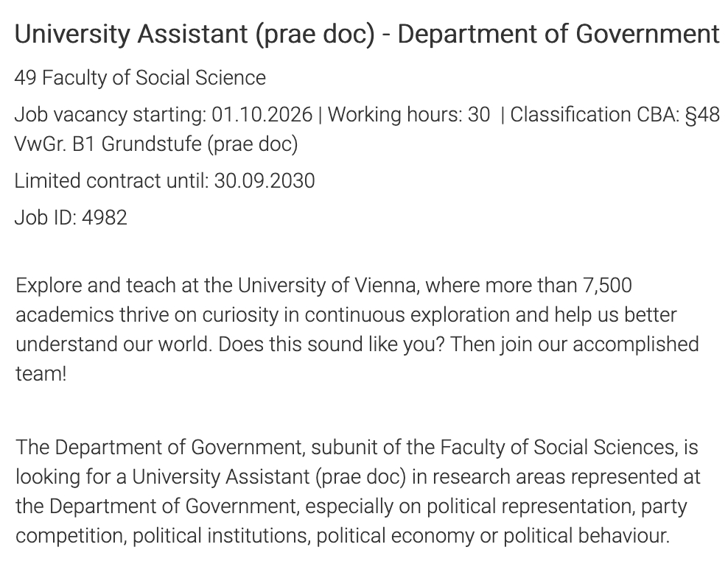This screenshot has height=561, width=728.
Task: Click 'political economy or political behaviour' text
Action: (x=493, y=535)
